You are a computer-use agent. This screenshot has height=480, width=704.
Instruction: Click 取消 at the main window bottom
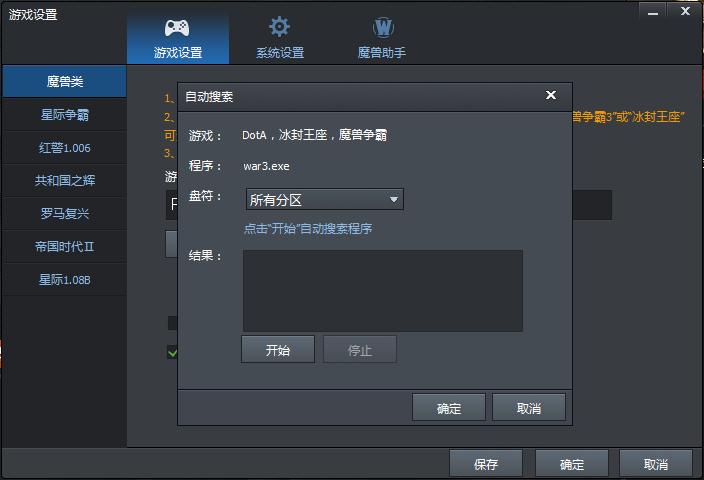(656, 463)
